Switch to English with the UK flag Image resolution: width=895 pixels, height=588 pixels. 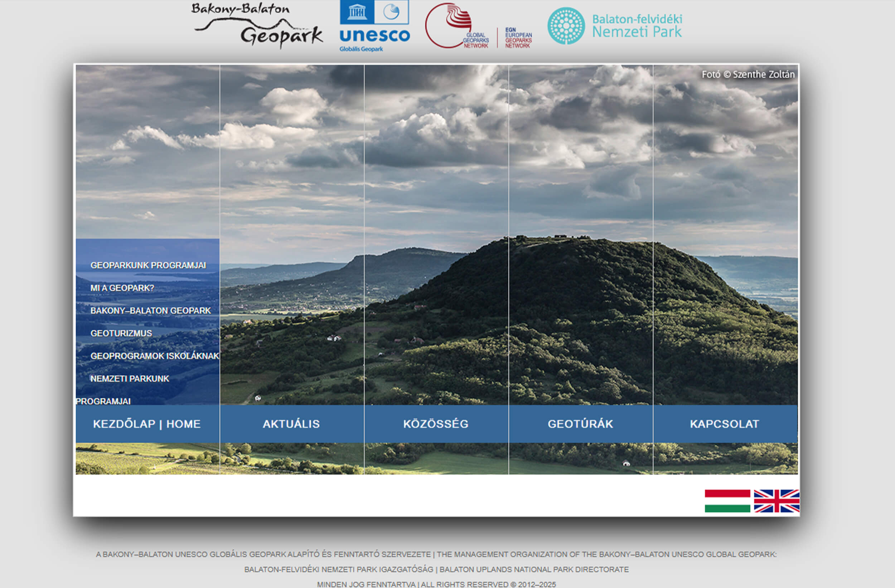[x=776, y=501]
